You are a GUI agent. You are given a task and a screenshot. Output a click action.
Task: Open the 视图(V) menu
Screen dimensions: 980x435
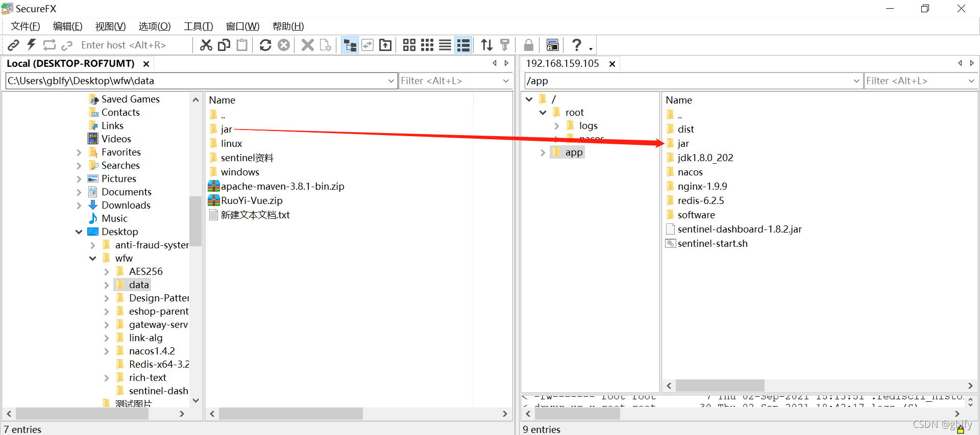tap(111, 27)
